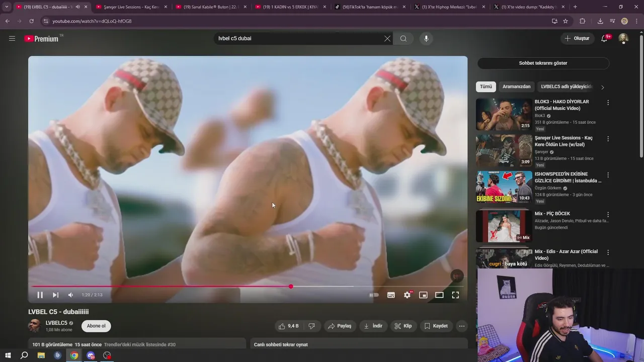Image resolution: width=644 pixels, height=362 pixels.
Task: Open Windows Start menu
Action: click(x=8, y=355)
